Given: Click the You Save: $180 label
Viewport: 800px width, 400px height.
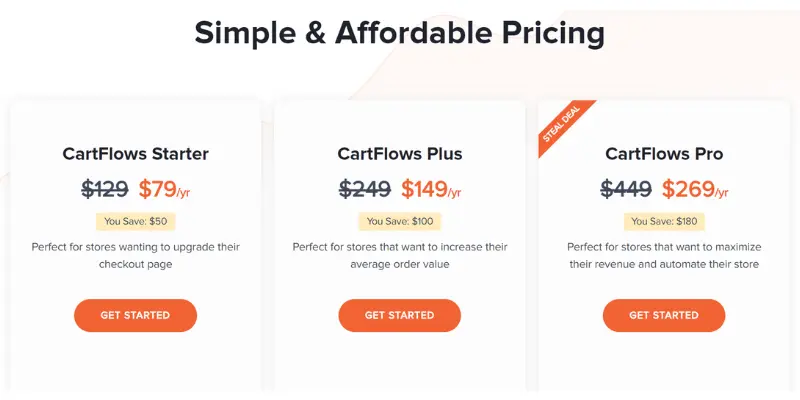Looking at the screenshot, I should (664, 221).
